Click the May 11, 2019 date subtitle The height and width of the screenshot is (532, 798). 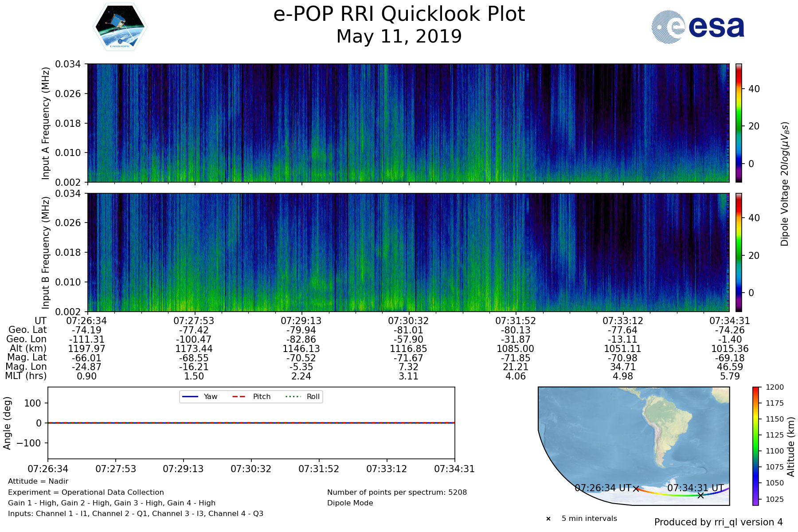(x=399, y=36)
